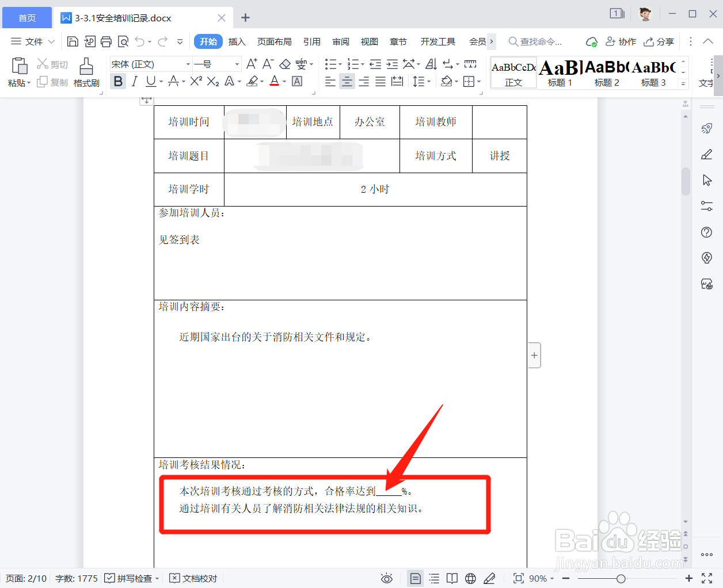
Task: Click the Print icon
Action: pyautogui.click(x=106, y=41)
